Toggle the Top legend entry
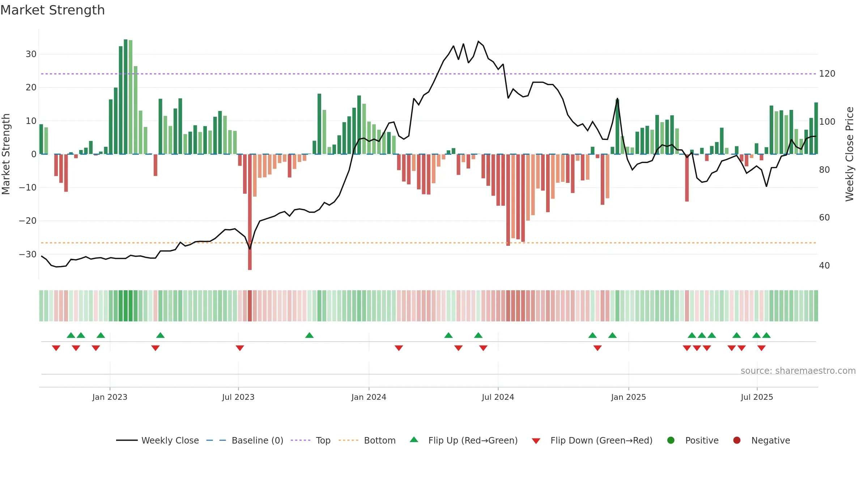The height and width of the screenshot is (488, 868). coord(311,440)
